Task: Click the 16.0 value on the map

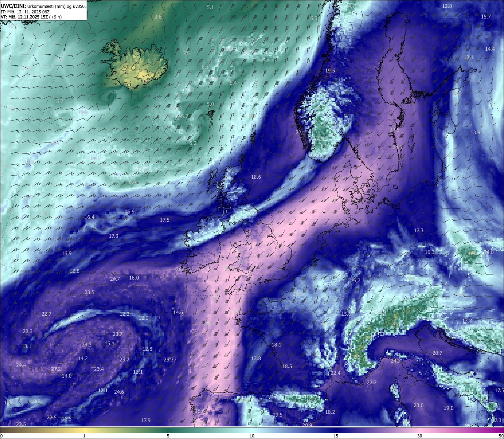Action: click(134, 278)
